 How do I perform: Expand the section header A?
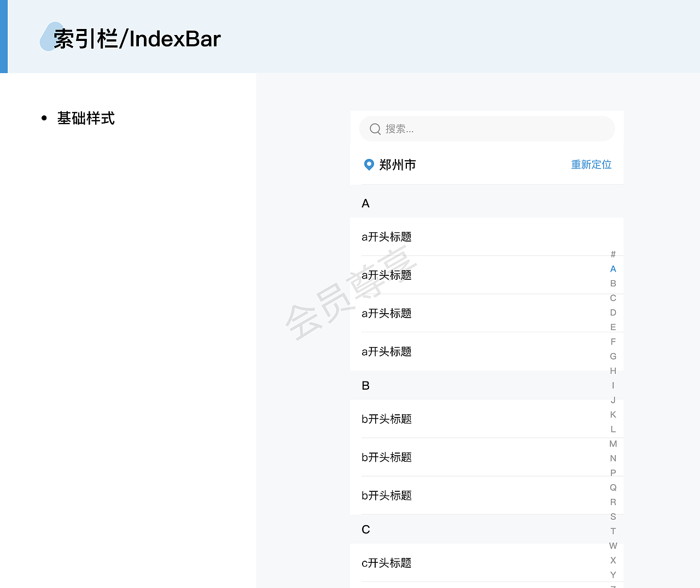click(365, 203)
